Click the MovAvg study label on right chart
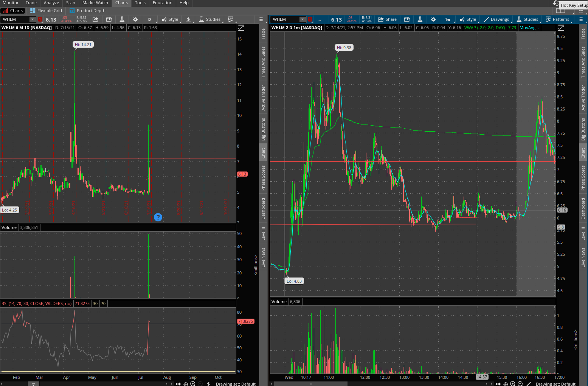 coord(529,28)
